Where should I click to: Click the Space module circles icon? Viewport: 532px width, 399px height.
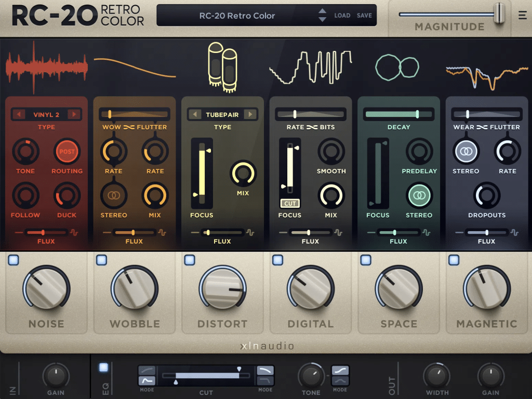(x=397, y=66)
